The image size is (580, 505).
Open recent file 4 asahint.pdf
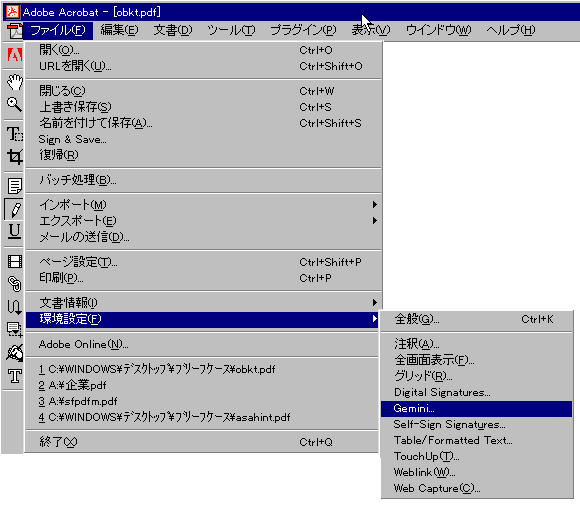pos(203,417)
